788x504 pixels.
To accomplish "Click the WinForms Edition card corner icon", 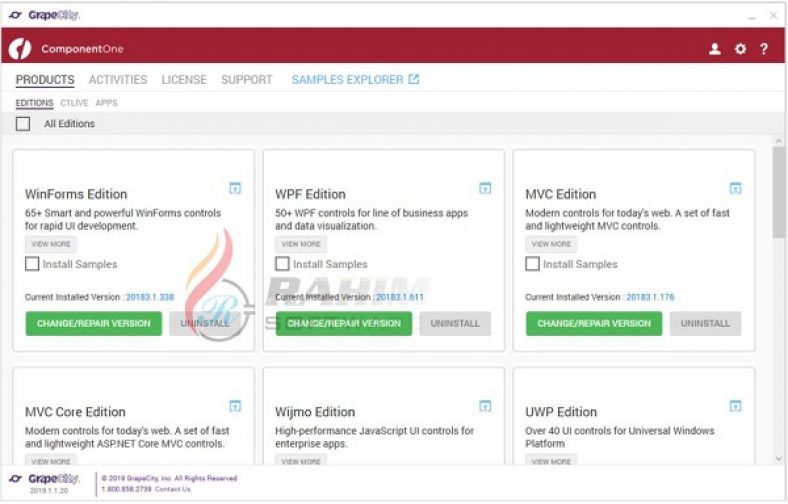I will (235, 188).
